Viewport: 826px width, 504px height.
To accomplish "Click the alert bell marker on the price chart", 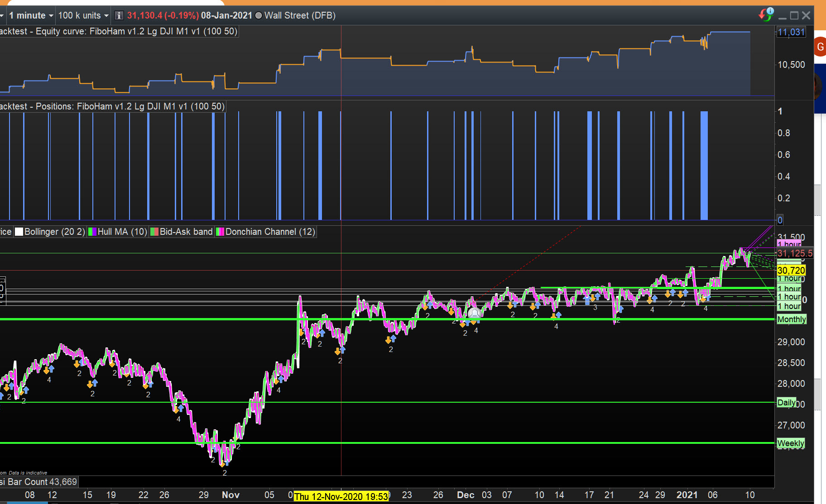I will point(474,313).
